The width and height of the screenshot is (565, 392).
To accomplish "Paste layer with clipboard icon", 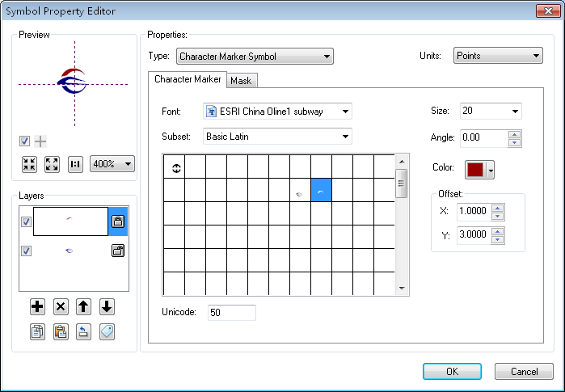I will point(61,332).
